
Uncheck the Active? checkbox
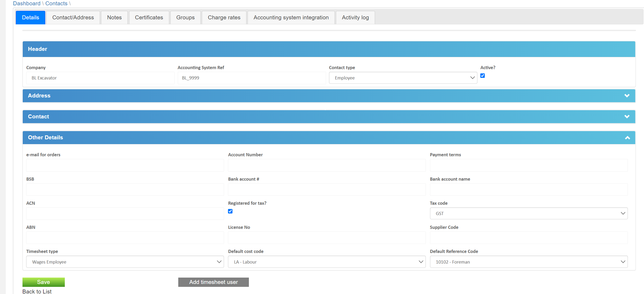pyautogui.click(x=482, y=76)
